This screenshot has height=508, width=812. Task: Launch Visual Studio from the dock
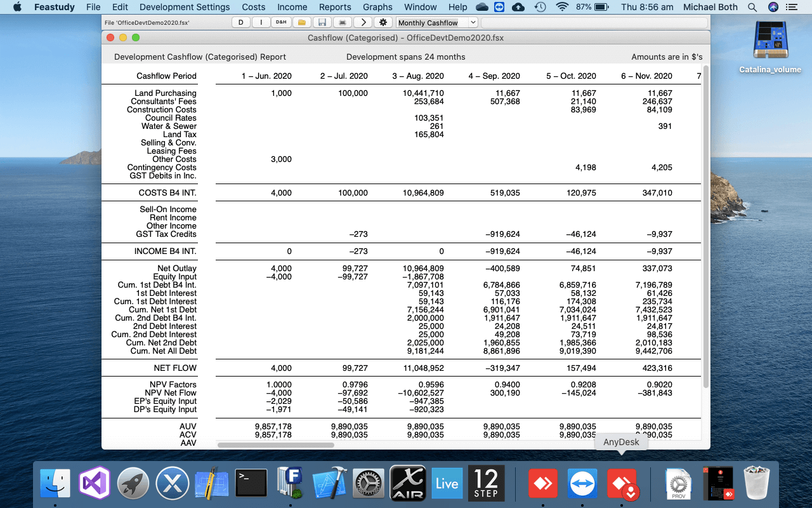(95, 483)
